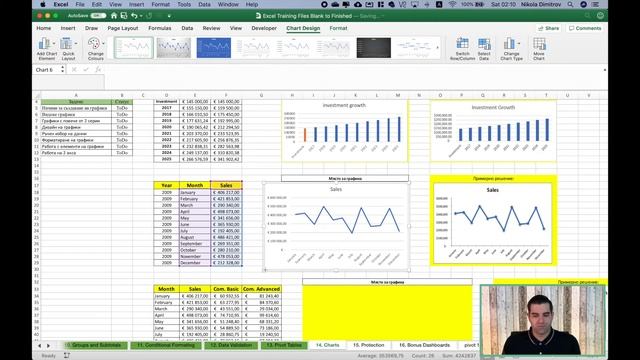Click the search icon in Excel title bar
Image resolution: width=640 pixels, height=360 pixels.
click(x=587, y=16)
